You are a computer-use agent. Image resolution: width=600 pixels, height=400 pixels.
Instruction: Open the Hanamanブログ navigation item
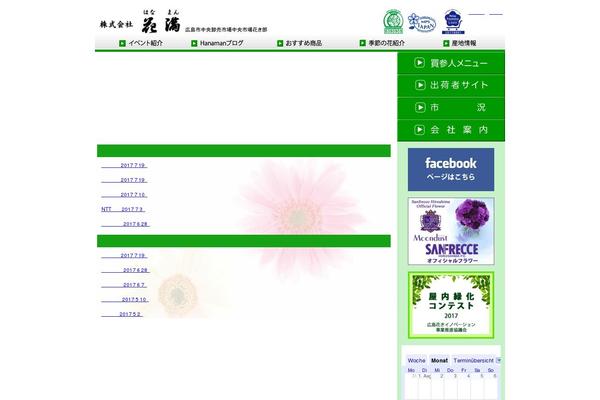(x=217, y=43)
